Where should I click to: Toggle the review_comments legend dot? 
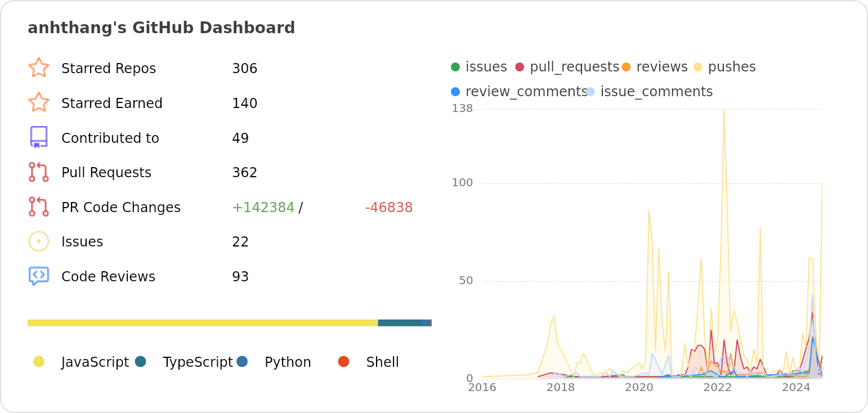click(455, 92)
